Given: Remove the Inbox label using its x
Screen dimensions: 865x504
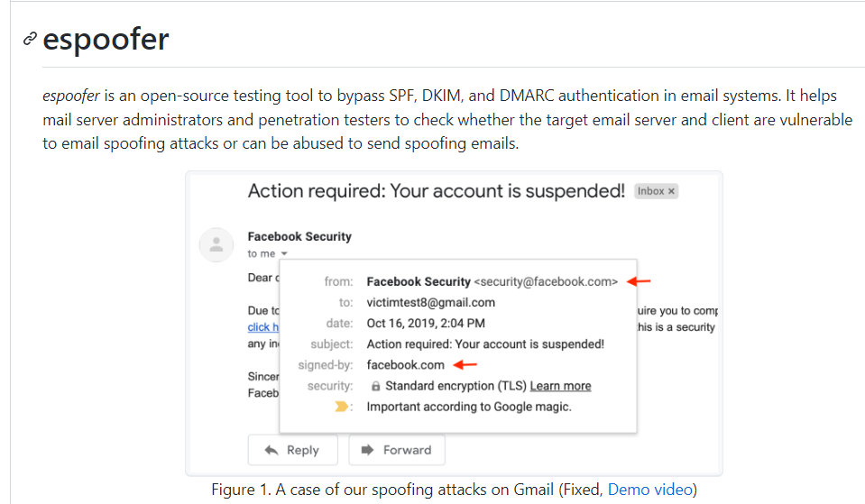Looking at the screenshot, I should coord(671,191).
